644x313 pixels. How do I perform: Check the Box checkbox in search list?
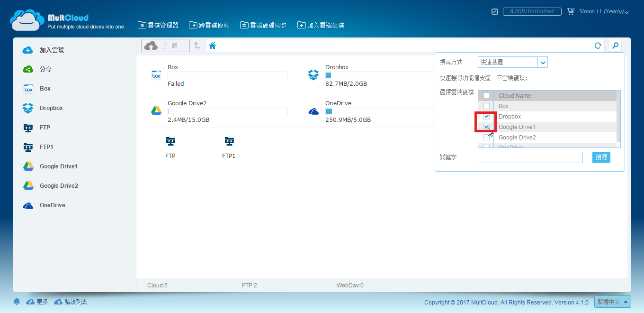pos(486,106)
